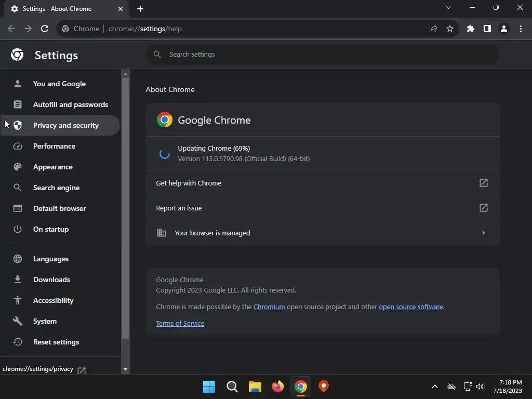Open the network tray icon
Image resolution: width=532 pixels, height=399 pixels.
click(468, 387)
